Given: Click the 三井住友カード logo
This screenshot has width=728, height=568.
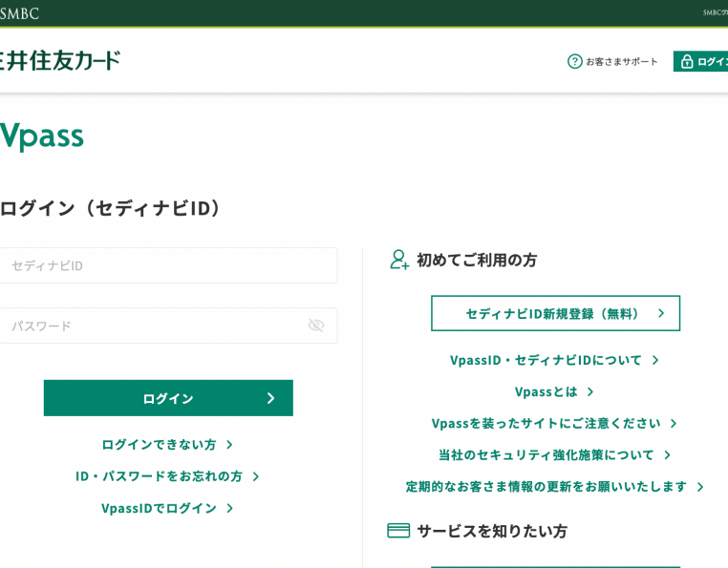Looking at the screenshot, I should 60,61.
